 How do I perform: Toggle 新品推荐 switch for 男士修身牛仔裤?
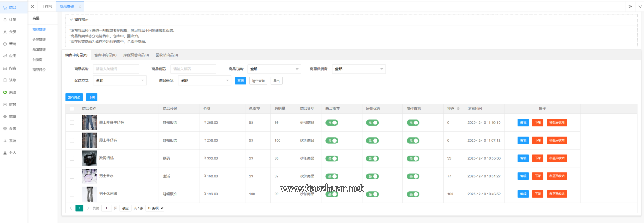(332, 123)
